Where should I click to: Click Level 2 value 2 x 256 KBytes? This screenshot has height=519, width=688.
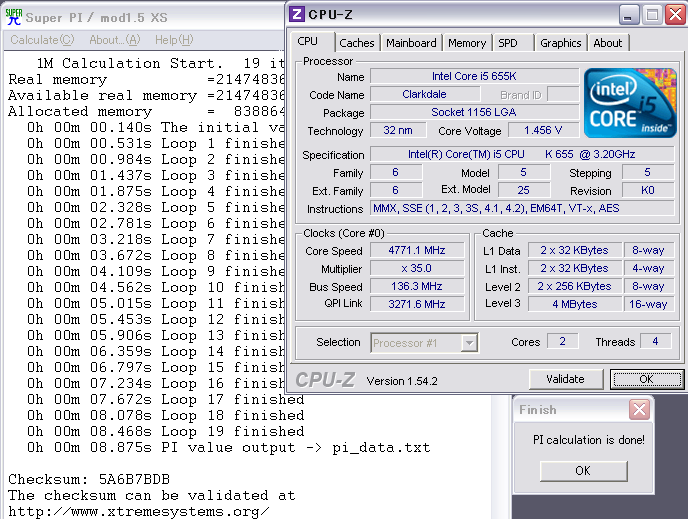click(x=574, y=286)
